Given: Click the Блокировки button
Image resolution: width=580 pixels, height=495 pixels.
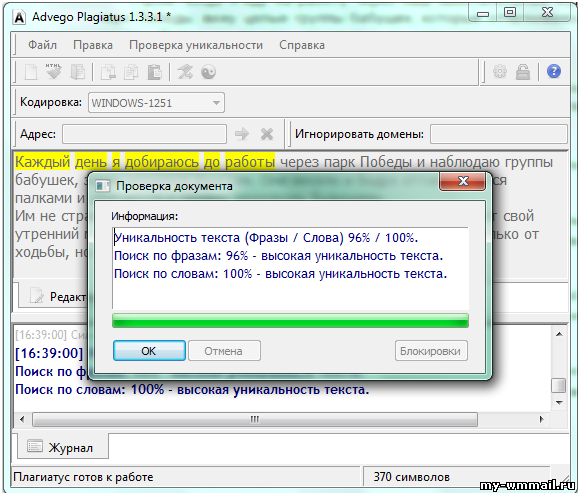Looking at the screenshot, I should coord(431,351).
